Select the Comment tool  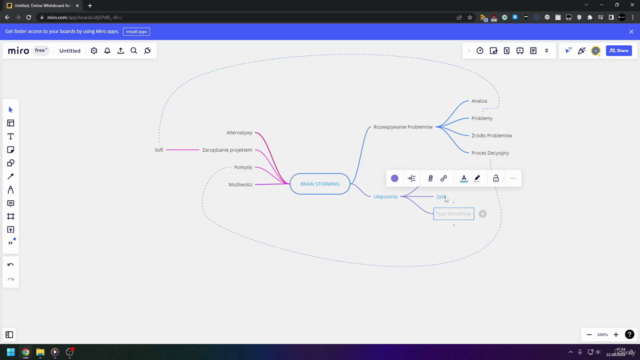[x=11, y=203]
